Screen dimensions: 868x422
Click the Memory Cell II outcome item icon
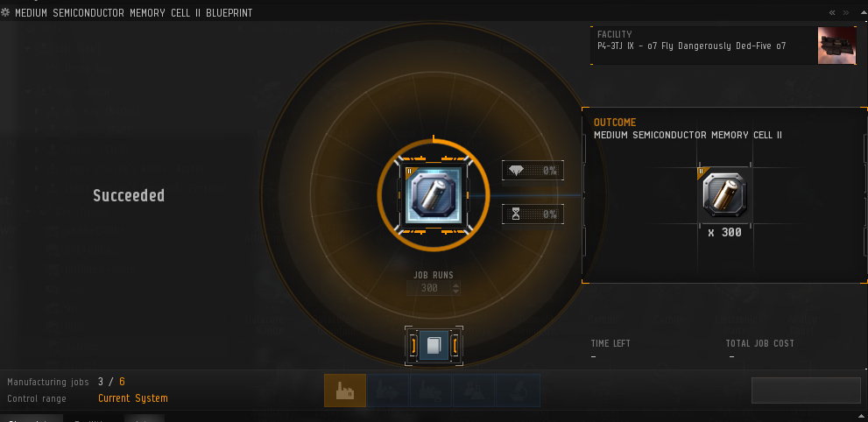pos(724,196)
